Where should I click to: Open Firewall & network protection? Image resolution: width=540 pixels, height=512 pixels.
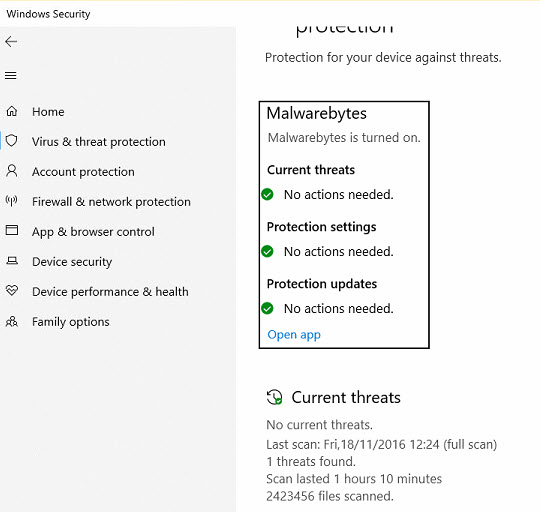[x=111, y=201]
